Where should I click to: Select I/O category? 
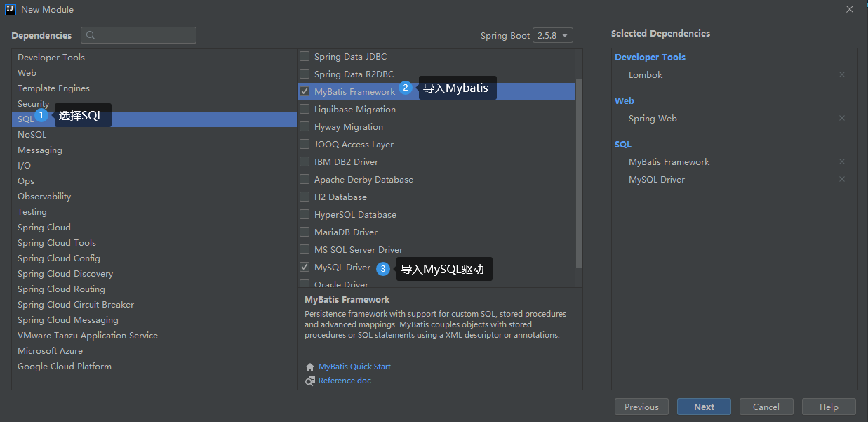(154, 166)
